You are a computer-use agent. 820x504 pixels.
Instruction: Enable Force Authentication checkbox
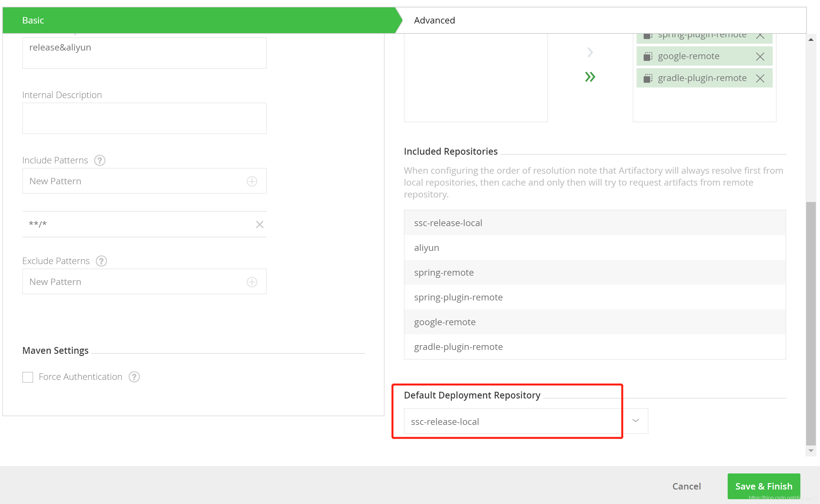tap(28, 377)
